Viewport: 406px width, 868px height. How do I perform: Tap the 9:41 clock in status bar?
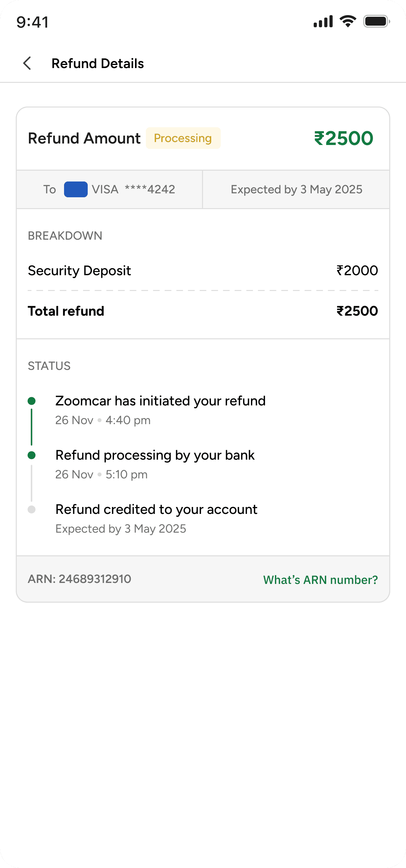coord(33,22)
